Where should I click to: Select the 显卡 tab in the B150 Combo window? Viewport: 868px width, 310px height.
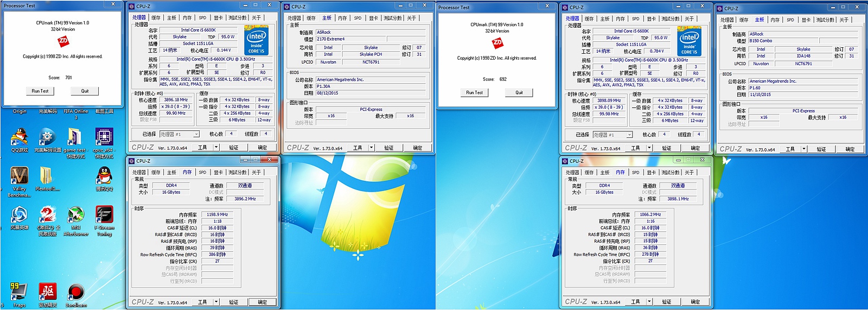point(806,20)
